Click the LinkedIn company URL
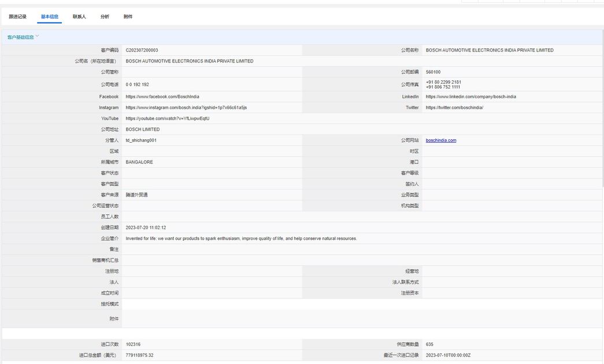The width and height of the screenshot is (604, 364). [x=470, y=96]
